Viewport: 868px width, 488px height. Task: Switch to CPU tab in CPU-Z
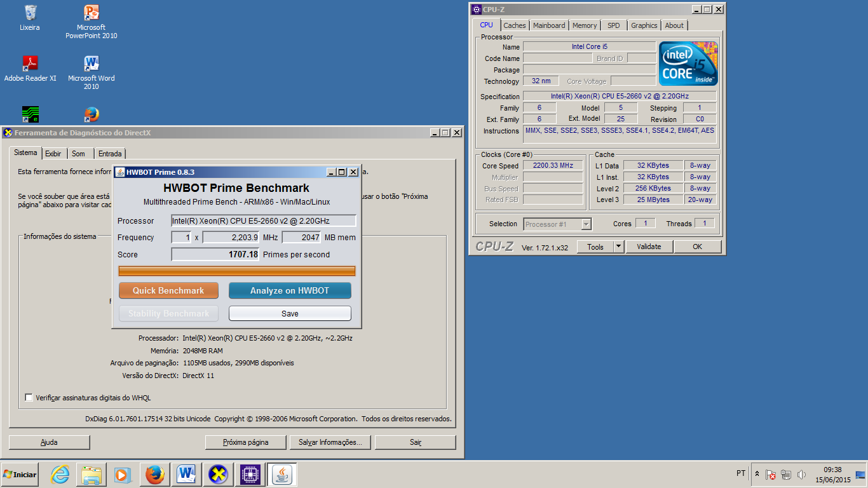coord(486,25)
